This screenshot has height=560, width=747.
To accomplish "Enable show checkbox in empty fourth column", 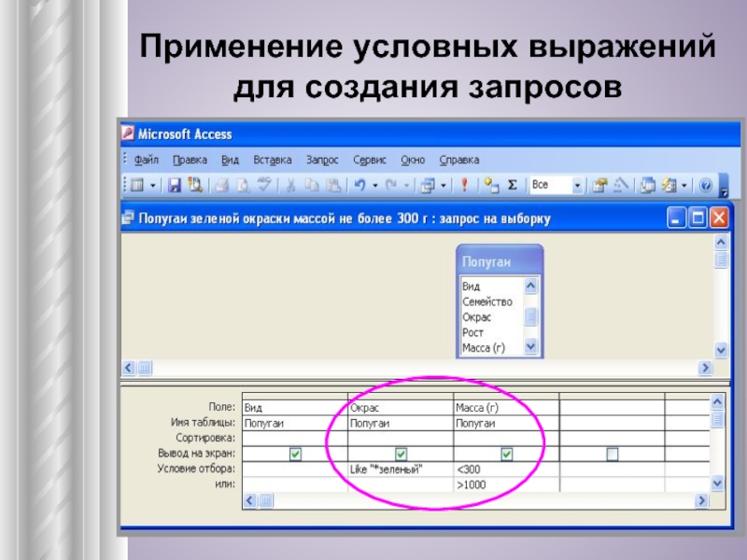I will pyautogui.click(x=613, y=454).
